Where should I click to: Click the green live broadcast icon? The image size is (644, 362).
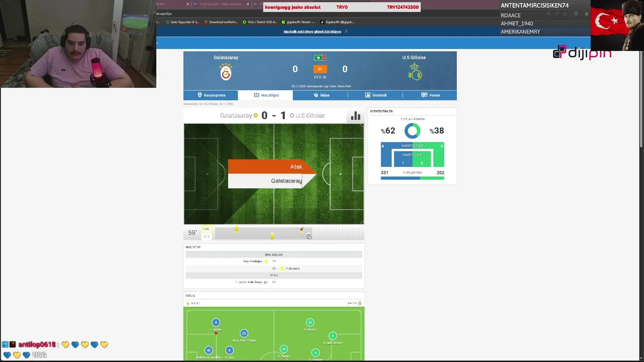point(317,58)
